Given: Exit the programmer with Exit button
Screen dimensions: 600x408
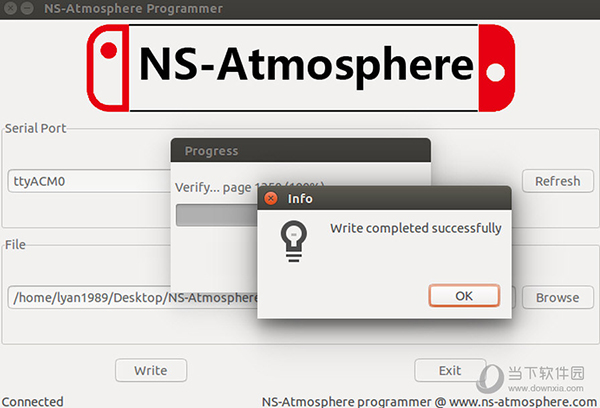Looking at the screenshot, I should pos(450,370).
